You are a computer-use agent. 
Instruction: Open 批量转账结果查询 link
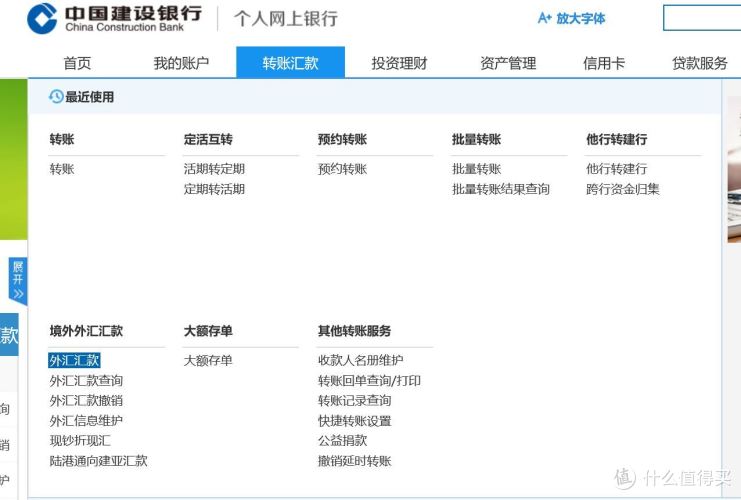500,189
